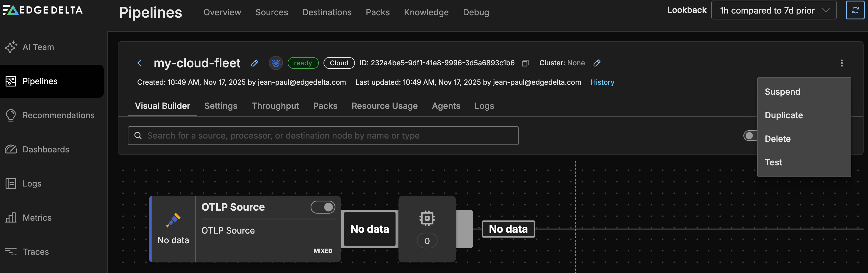
Task: Copy the pipeline ID using the copy icon
Action: coord(525,63)
